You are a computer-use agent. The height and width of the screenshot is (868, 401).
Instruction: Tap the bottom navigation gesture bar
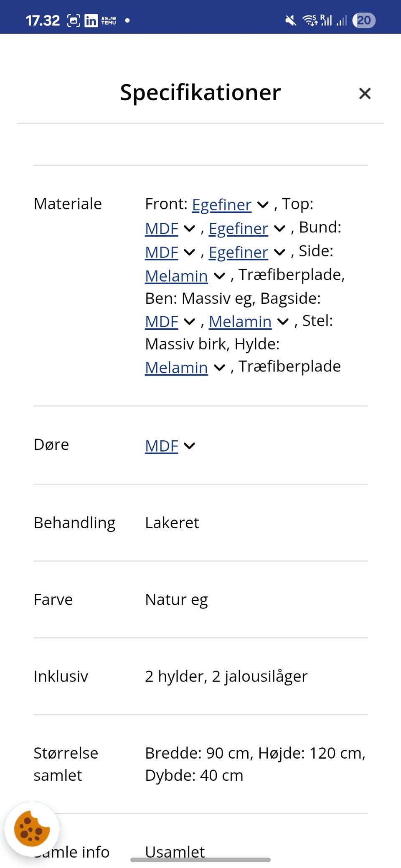200,860
